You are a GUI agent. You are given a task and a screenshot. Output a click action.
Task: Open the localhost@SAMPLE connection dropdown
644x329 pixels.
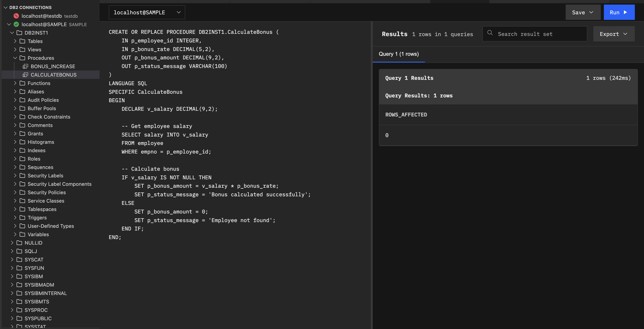click(147, 12)
